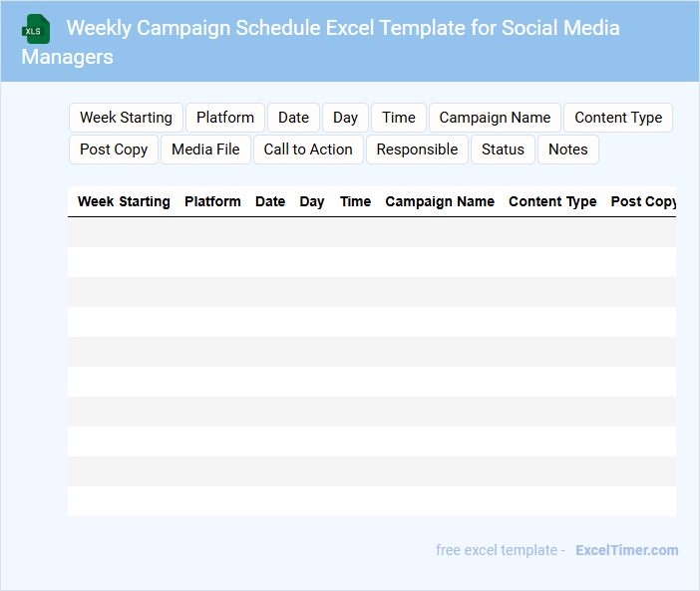
Task: Click the Day tag button
Action: click(345, 118)
